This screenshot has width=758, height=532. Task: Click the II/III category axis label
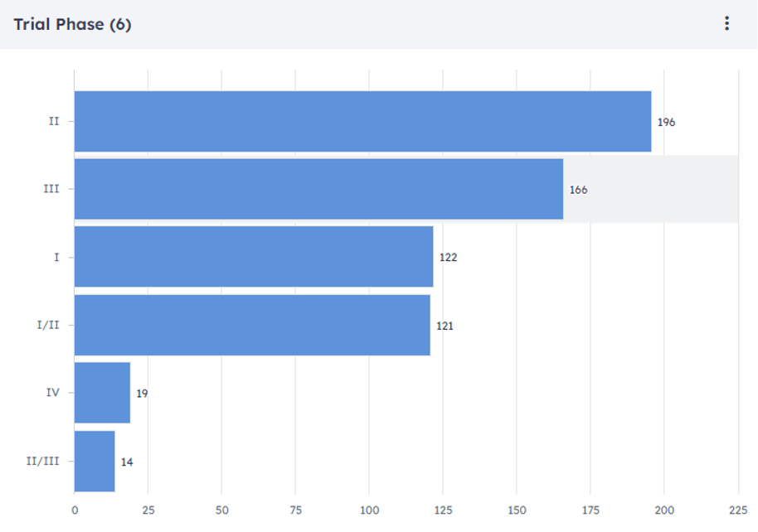point(43,461)
